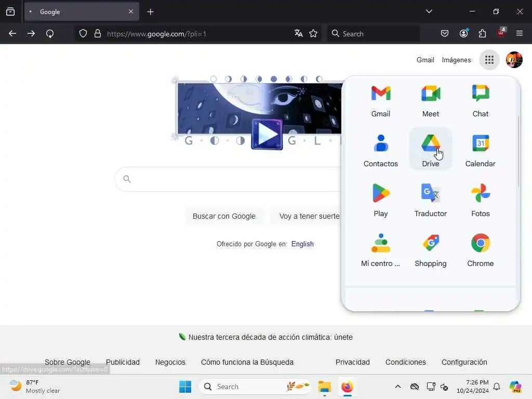Open a new tab
The image size is (532, 399).
tap(150, 12)
